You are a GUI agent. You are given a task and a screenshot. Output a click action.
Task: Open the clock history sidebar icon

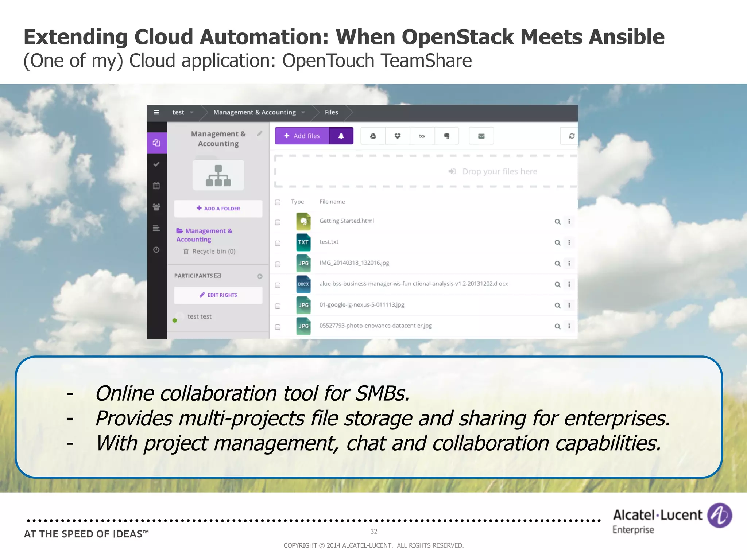coord(156,250)
